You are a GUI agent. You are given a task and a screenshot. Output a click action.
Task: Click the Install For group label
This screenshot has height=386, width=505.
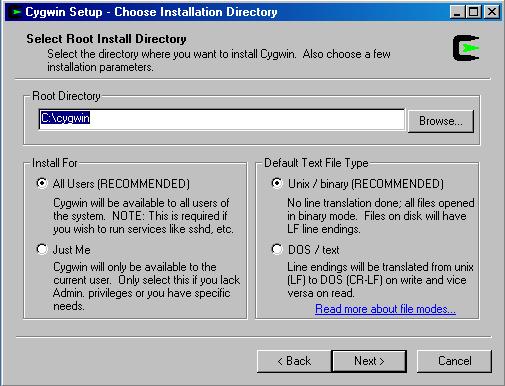pos(55,163)
